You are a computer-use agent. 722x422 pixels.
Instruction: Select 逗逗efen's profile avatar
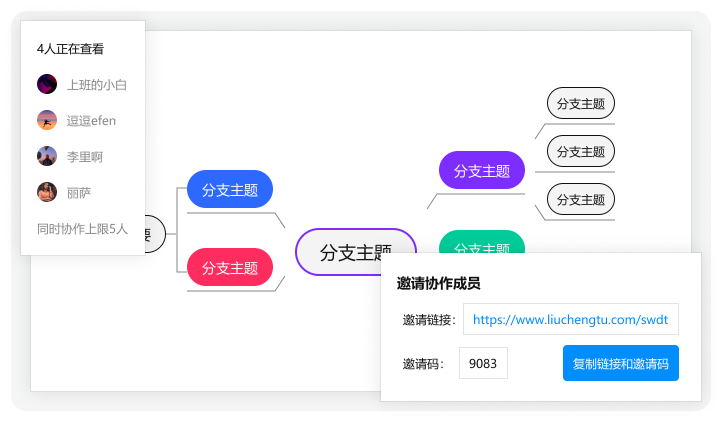(x=46, y=120)
